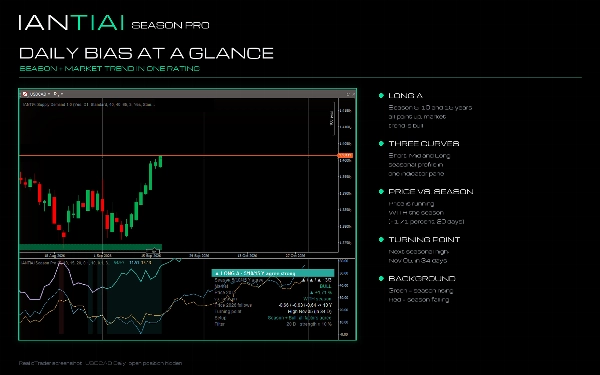This screenshot has width=600, height=375.
Task: Select the BULL market value in info panel
Action: [326, 286]
